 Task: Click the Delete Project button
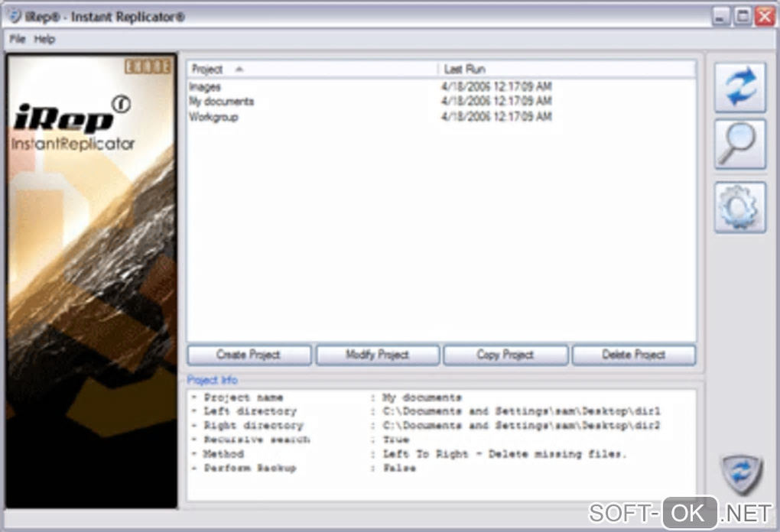tap(634, 355)
